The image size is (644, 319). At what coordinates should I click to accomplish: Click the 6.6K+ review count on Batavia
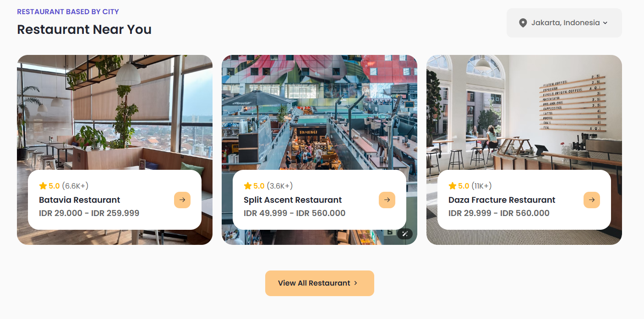tap(75, 186)
